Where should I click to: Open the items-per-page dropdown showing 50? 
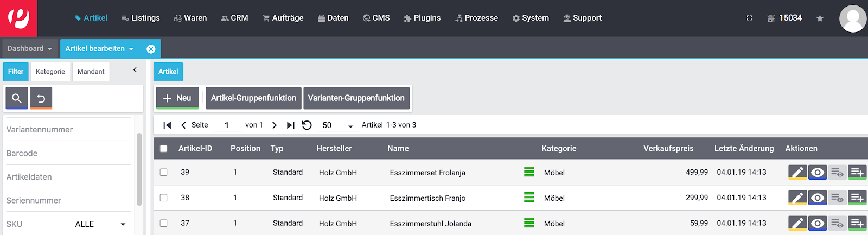337,125
